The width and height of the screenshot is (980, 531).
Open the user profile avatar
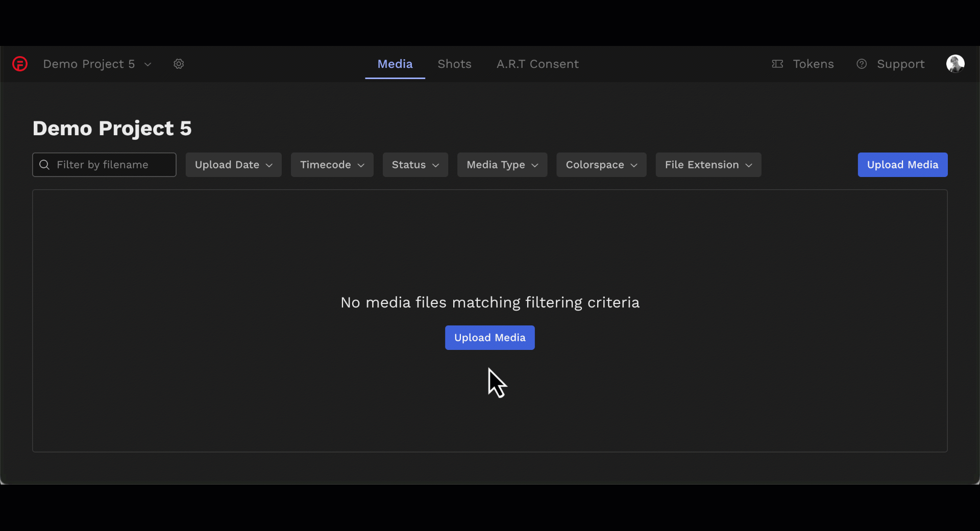955,63
